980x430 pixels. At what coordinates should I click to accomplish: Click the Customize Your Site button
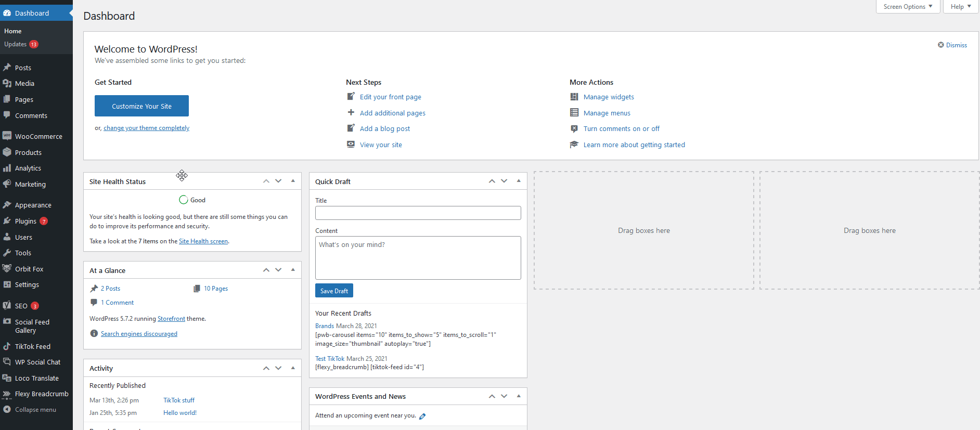[x=141, y=106]
